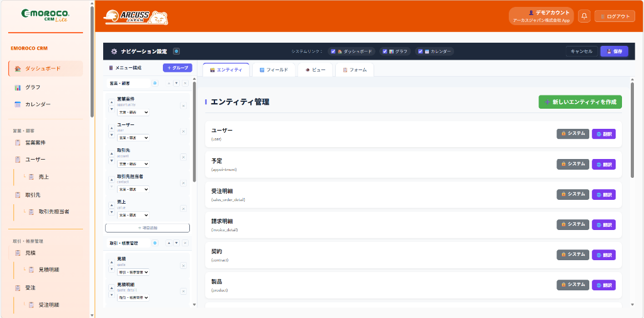Click the notification bell icon

click(584, 16)
